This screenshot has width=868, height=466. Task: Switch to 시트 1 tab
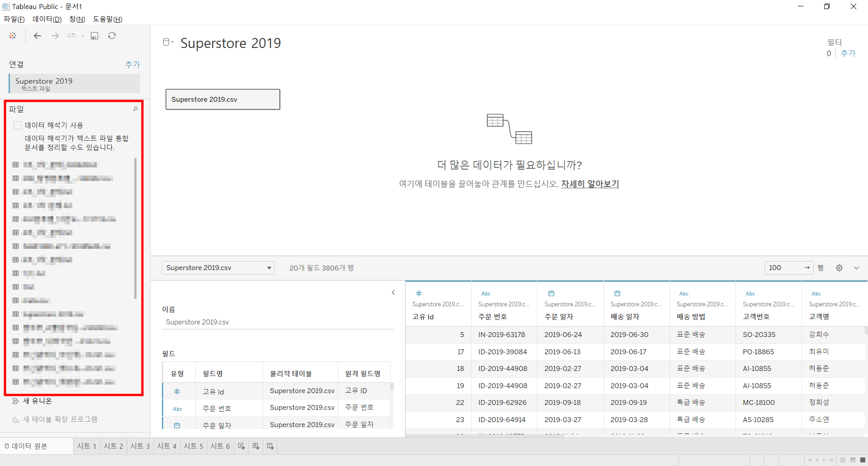86,446
